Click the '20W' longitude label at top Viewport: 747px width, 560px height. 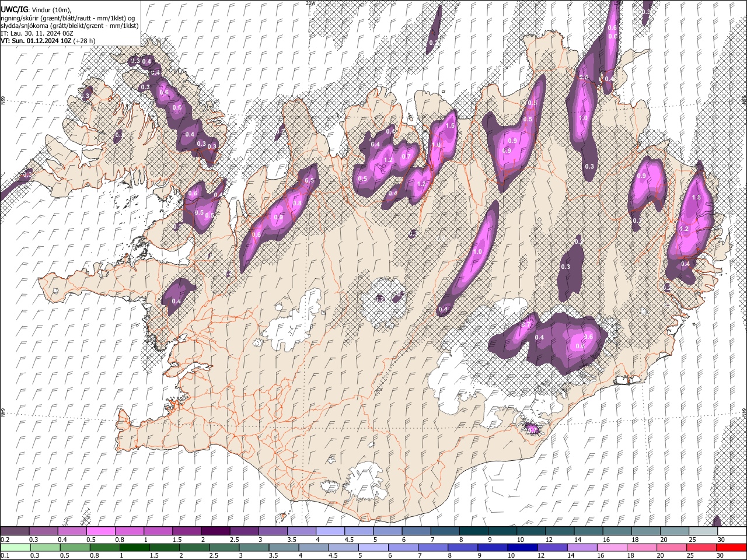click(310, 3)
